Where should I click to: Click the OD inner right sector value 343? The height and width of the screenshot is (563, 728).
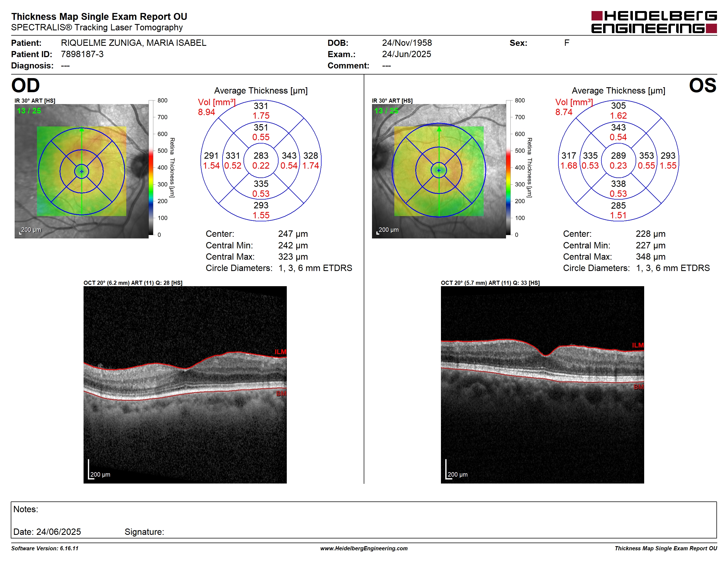coord(289,156)
